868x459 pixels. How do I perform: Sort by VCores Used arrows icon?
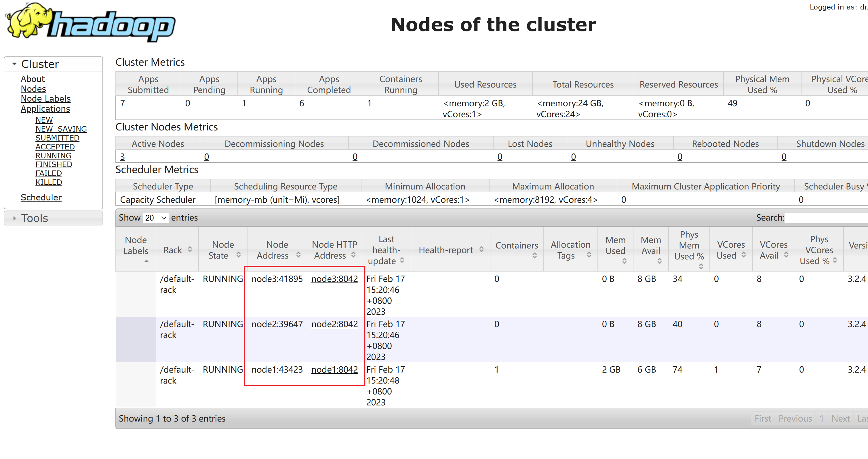(743, 255)
